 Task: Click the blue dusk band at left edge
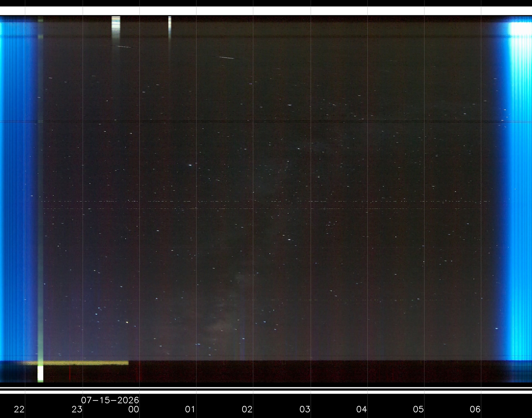coord(18,191)
